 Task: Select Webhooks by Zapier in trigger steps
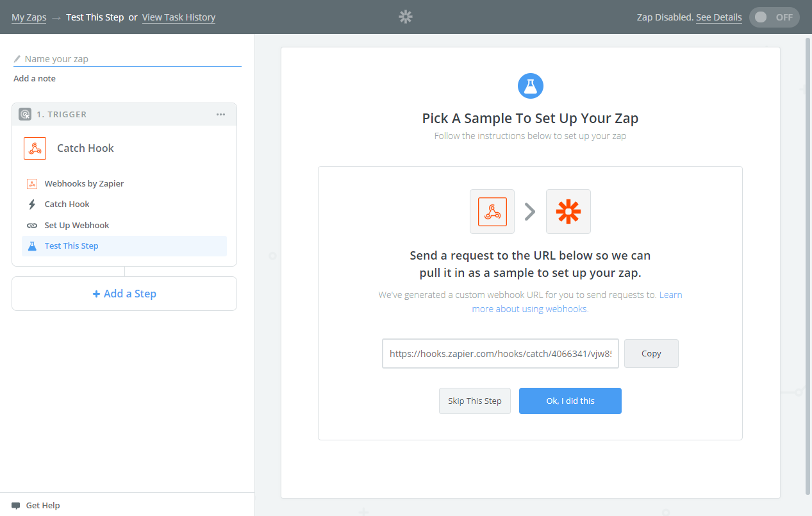click(x=84, y=183)
